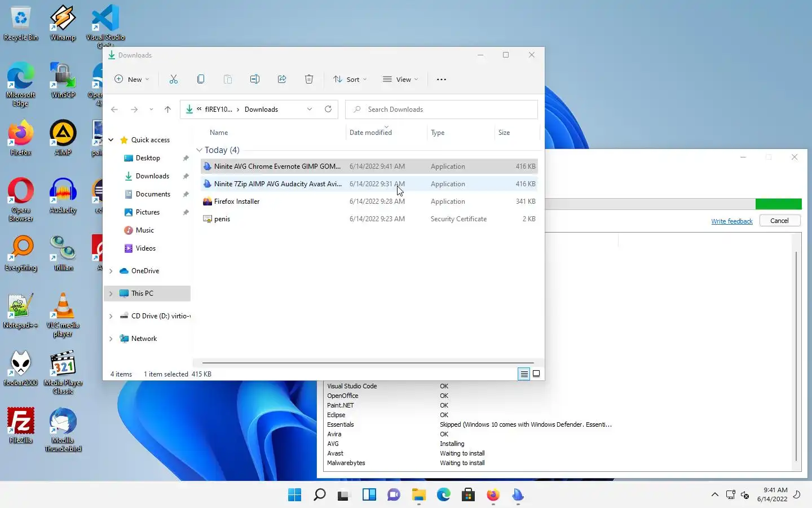Image resolution: width=812 pixels, height=508 pixels.
Task: Open Desktop in Quick access
Action: pyautogui.click(x=148, y=158)
